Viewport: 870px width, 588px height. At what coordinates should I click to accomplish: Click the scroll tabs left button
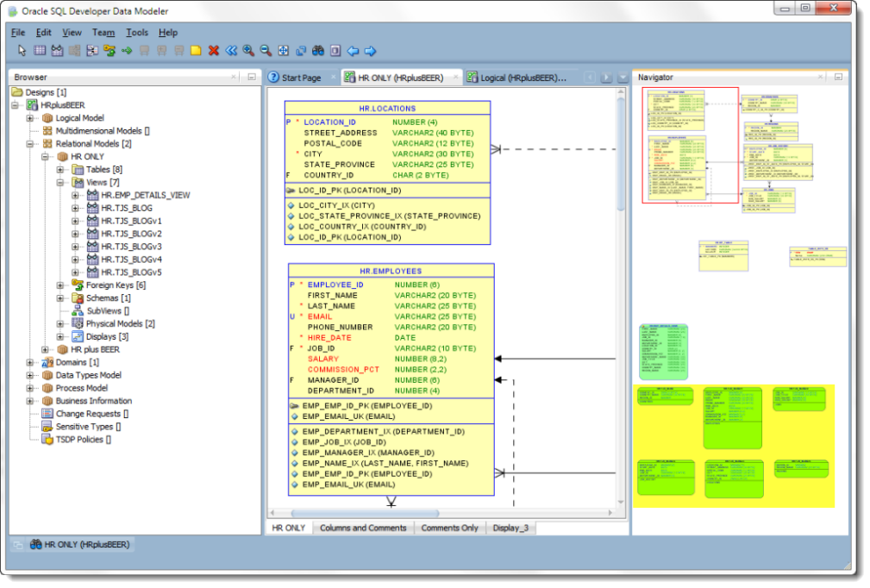(590, 78)
